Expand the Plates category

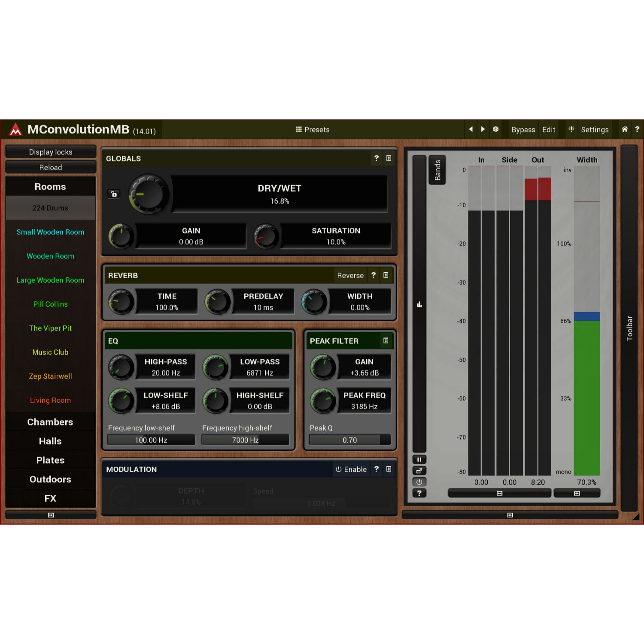pos(50,460)
